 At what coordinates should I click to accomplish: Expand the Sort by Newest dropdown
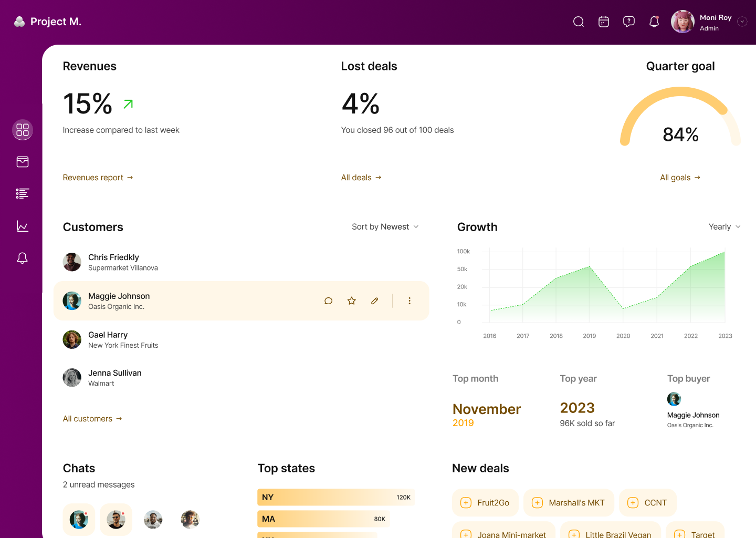coord(385,227)
